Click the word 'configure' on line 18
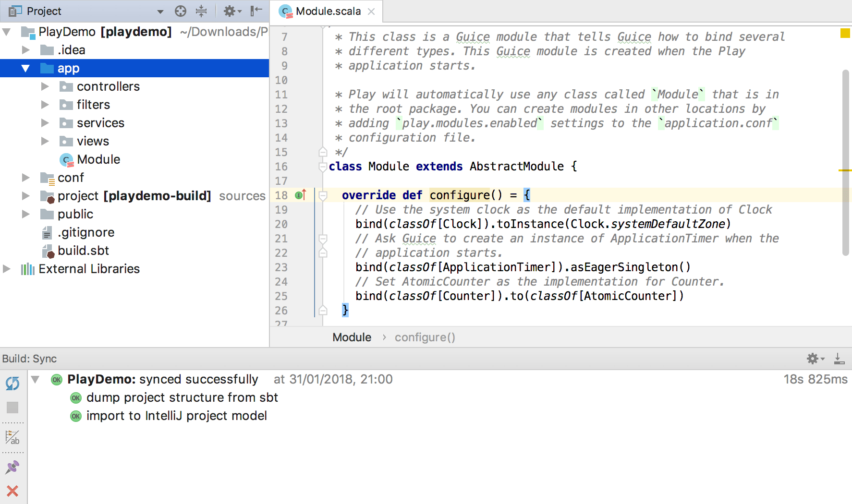 pos(460,195)
